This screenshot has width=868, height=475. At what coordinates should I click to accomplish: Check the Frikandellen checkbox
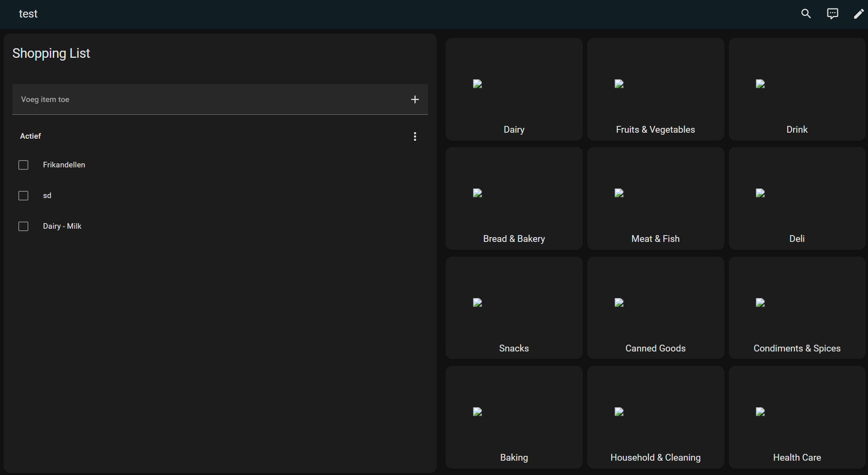point(24,165)
